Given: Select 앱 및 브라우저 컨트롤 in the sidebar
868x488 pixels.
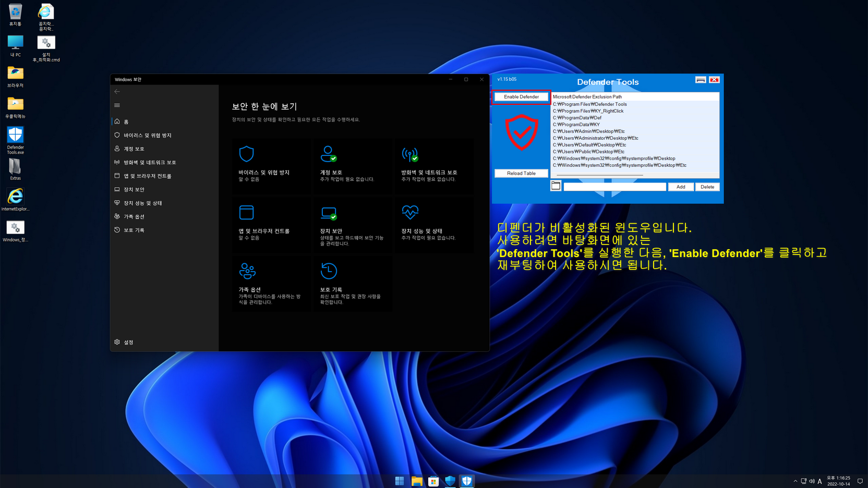Looking at the screenshot, I should [164, 176].
